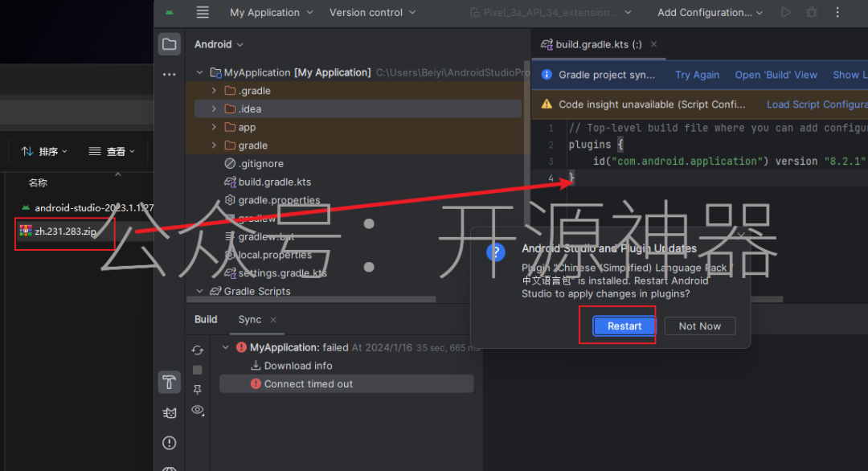This screenshot has height=471, width=868.
Task: Open the Pixel_3a_API_34 device selector dropdown
Action: (551, 12)
